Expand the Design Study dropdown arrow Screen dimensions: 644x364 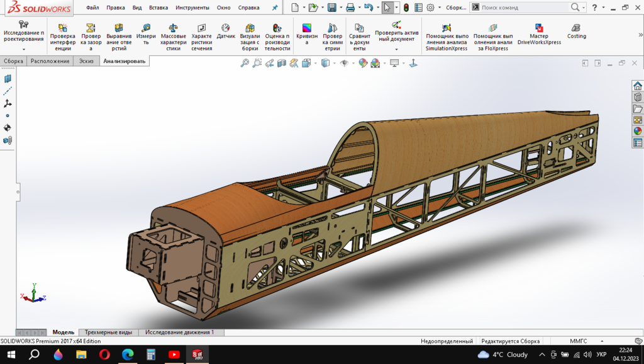[24, 48]
